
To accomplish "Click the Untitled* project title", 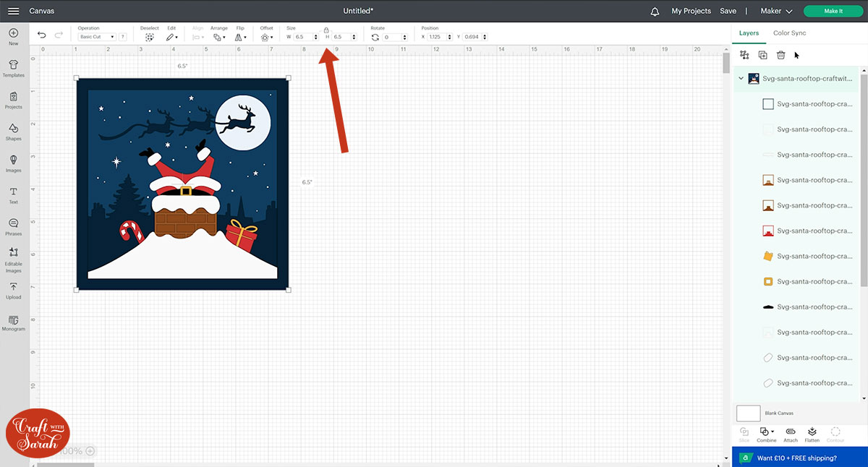I will [358, 12].
